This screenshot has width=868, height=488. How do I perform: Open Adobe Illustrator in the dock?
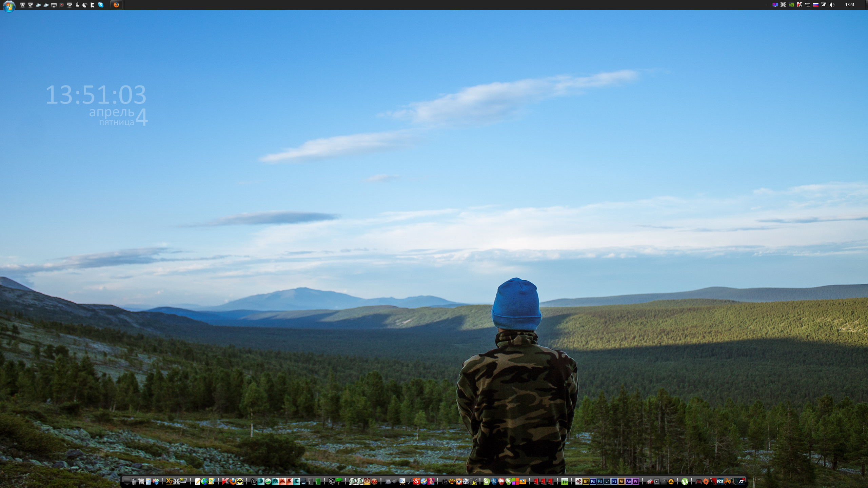(622, 481)
